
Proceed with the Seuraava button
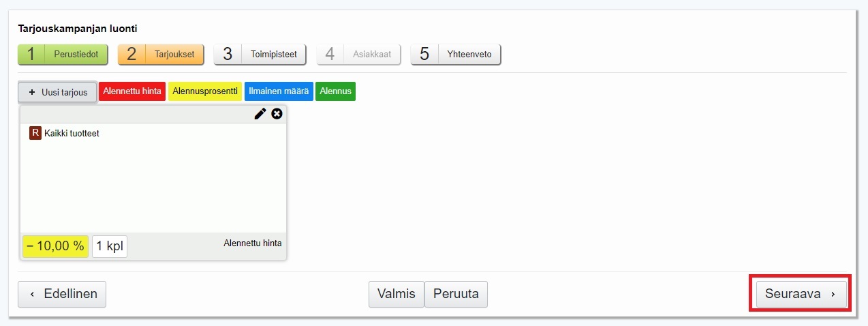801,295
